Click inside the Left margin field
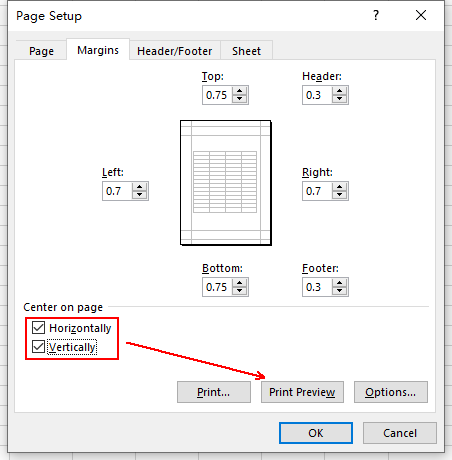Screen dimensions: 452x460 (x=117, y=191)
